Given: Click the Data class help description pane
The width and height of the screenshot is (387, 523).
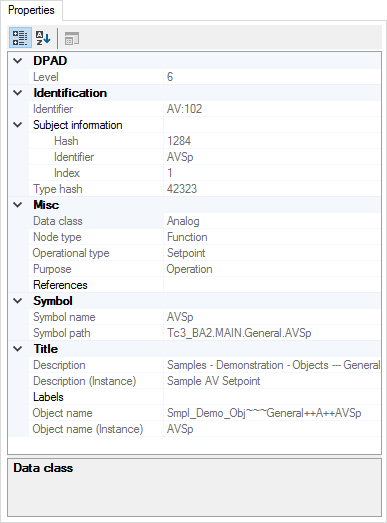Looking at the screenshot, I should click(195, 487).
